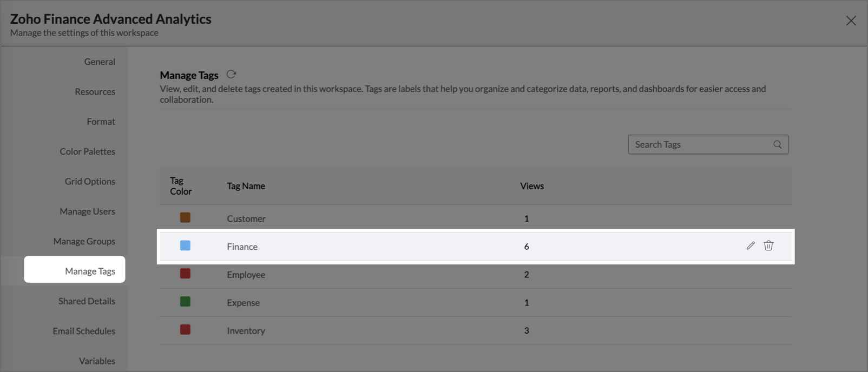Open the Manage Users section

point(87,211)
